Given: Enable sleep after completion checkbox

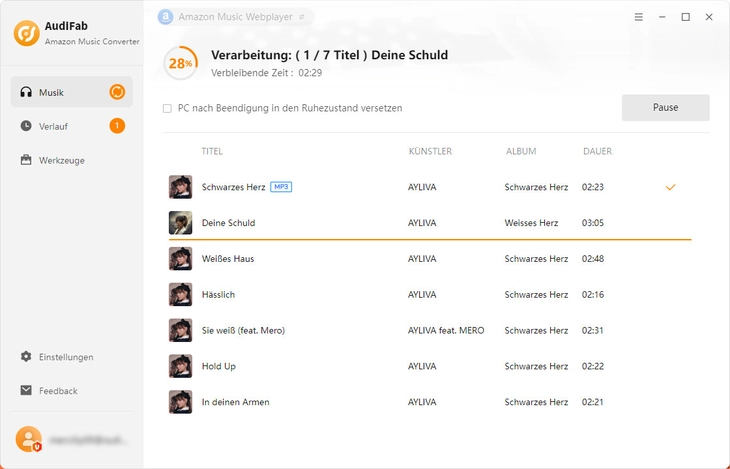Looking at the screenshot, I should (167, 109).
